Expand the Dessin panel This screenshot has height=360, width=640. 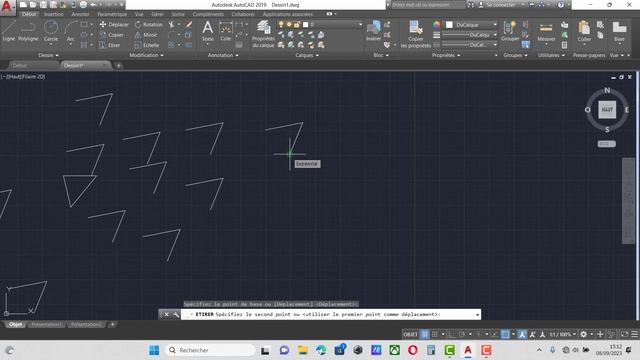(48, 55)
